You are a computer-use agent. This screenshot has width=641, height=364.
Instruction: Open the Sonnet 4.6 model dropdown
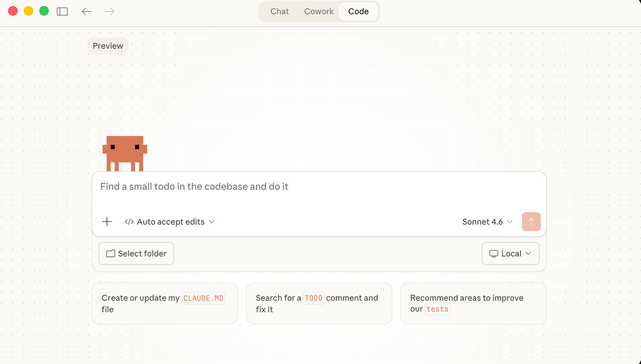(487, 222)
